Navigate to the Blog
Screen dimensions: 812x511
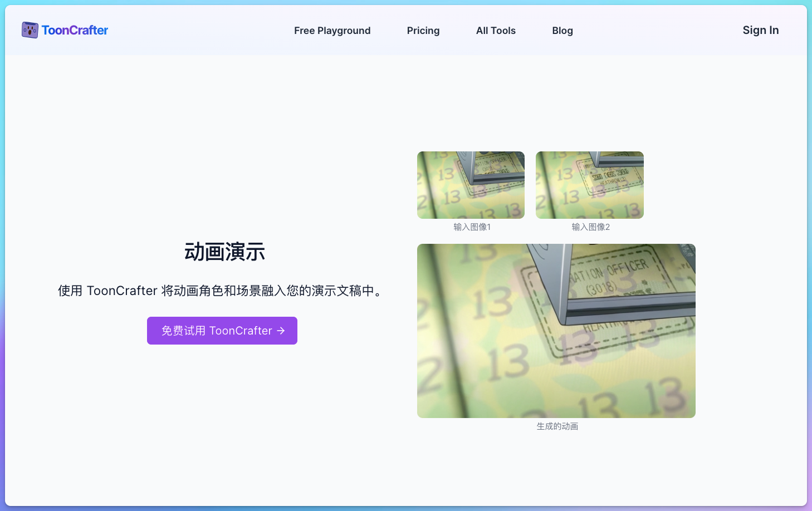(x=562, y=31)
